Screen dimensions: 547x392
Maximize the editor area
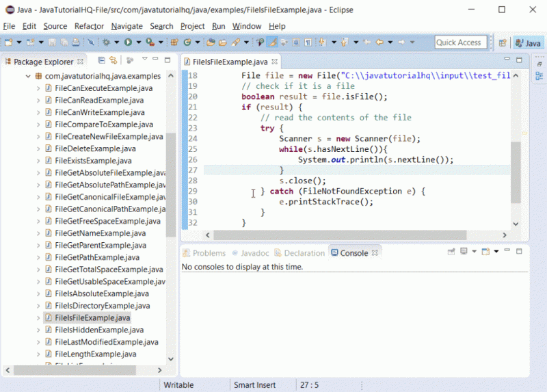pyautogui.click(x=519, y=60)
